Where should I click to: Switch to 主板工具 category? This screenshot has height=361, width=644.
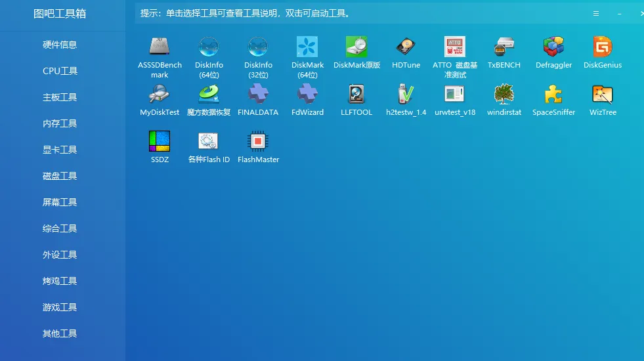pyautogui.click(x=60, y=97)
